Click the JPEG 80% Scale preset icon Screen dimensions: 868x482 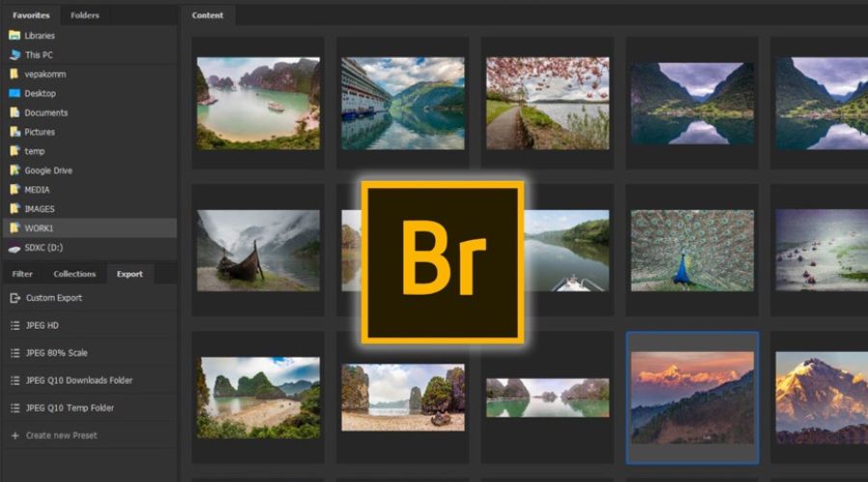coord(14,353)
